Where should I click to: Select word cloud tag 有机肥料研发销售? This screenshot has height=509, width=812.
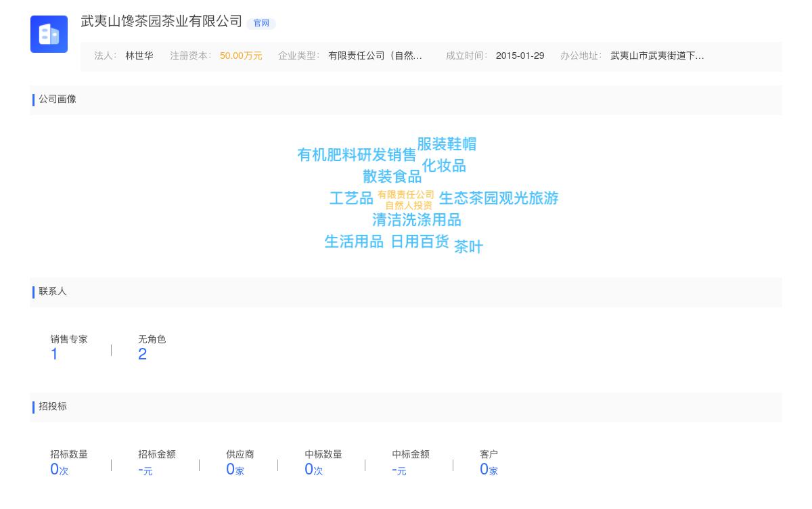pyautogui.click(x=357, y=155)
